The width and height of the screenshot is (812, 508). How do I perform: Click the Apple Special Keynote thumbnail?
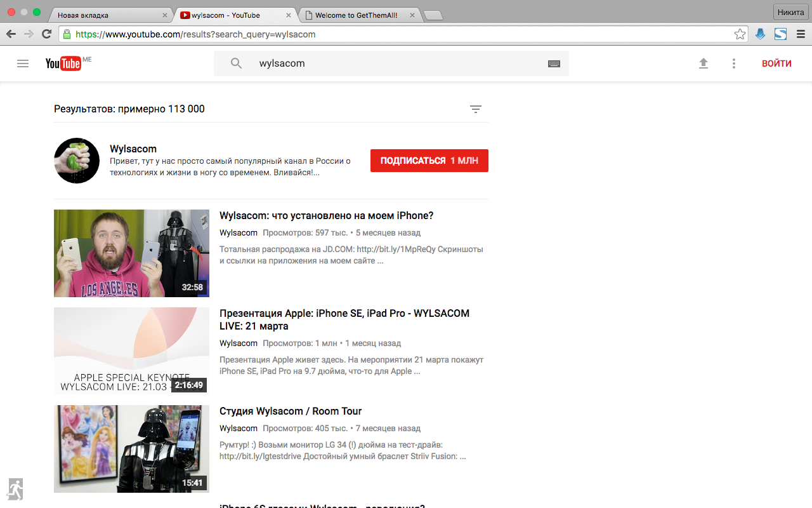[131, 351]
